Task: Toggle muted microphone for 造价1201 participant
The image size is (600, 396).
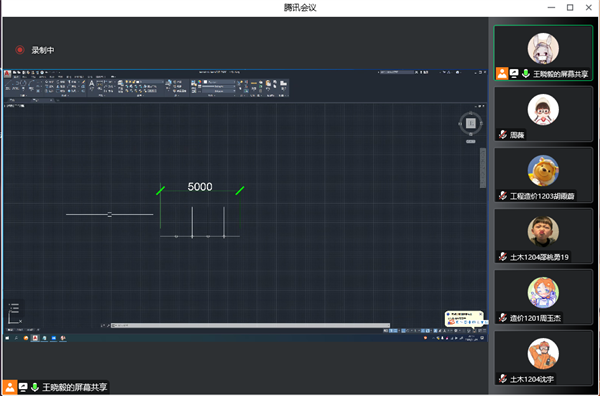Action: point(503,318)
